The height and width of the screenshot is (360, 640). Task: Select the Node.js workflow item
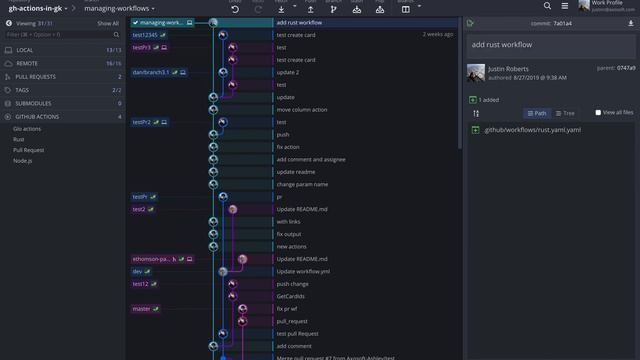(22, 160)
